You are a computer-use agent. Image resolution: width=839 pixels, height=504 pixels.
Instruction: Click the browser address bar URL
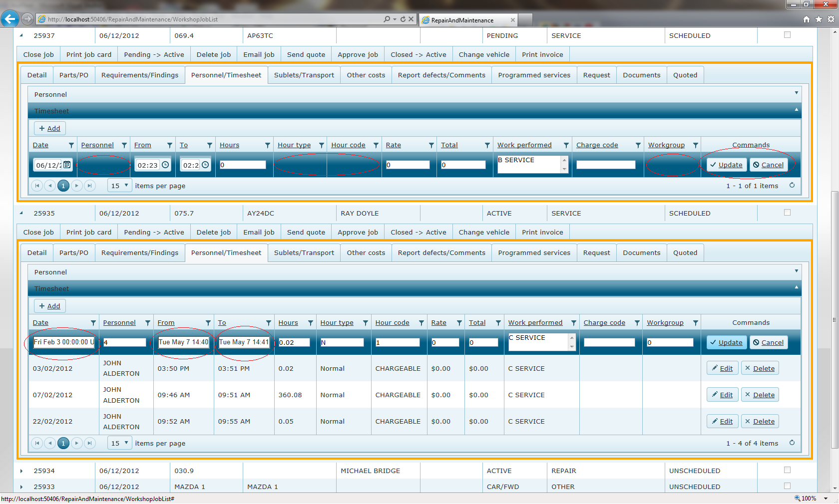tap(133, 19)
